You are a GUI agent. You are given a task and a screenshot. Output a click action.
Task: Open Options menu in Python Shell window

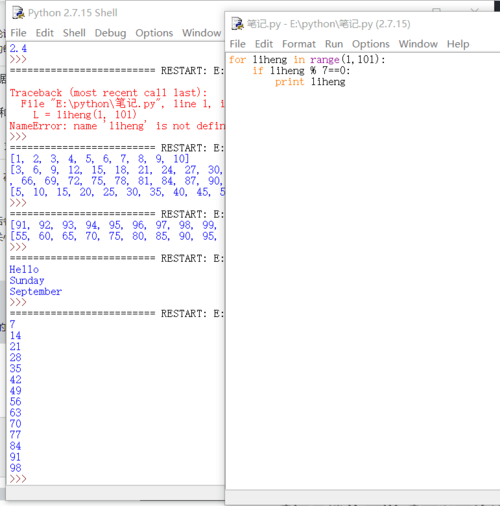click(x=154, y=33)
